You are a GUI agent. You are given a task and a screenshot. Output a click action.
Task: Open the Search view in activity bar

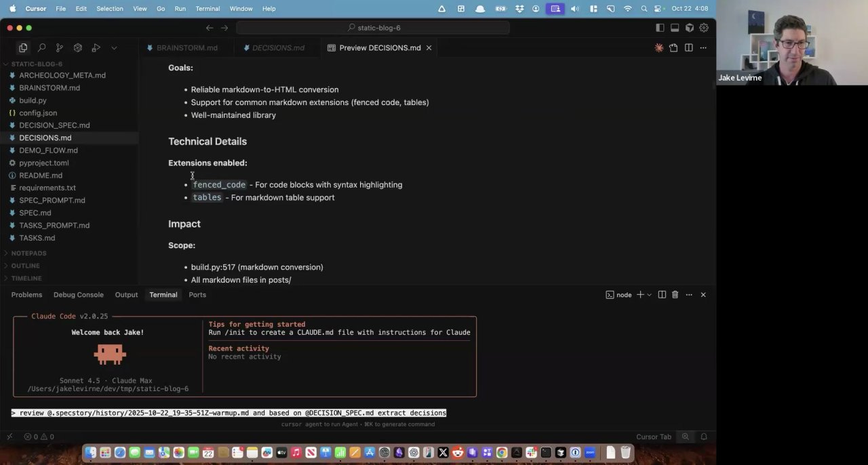tap(41, 47)
